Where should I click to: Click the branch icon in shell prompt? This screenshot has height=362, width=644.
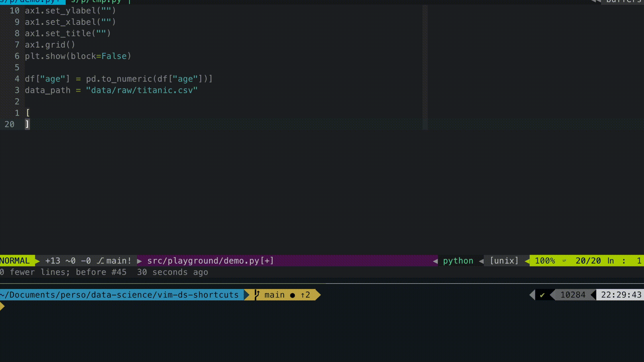(x=257, y=295)
